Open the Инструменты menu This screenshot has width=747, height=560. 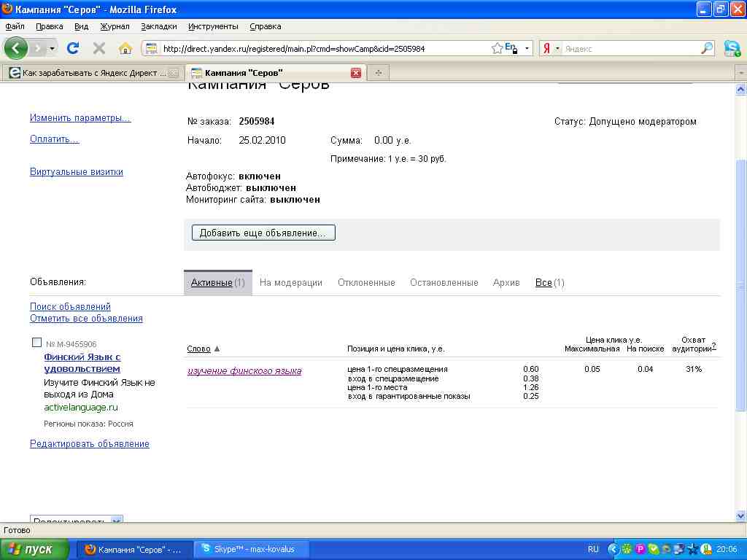coord(213,27)
